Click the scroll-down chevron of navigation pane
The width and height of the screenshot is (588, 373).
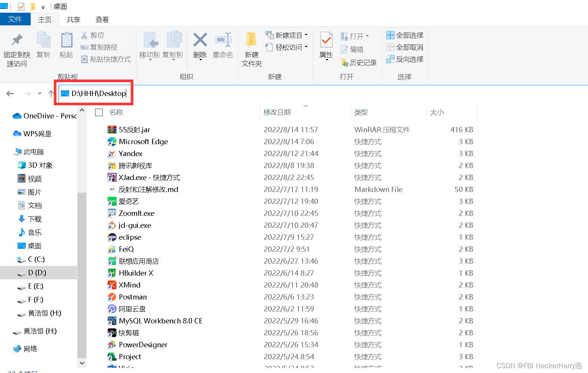point(82,363)
